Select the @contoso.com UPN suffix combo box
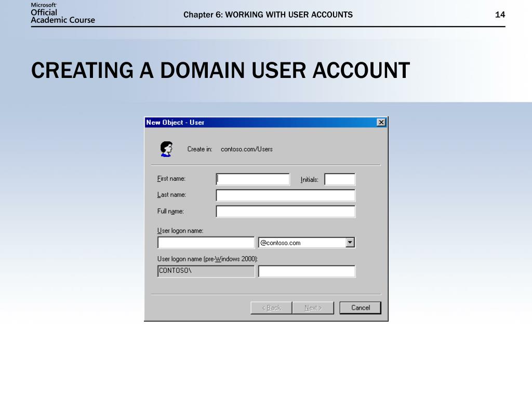The height and width of the screenshot is (399, 532). pyautogui.click(x=302, y=243)
